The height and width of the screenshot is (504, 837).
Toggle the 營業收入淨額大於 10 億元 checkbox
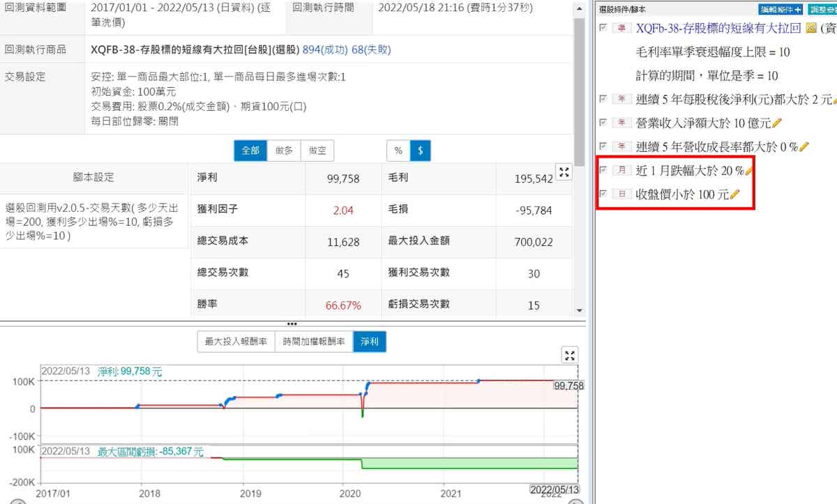pyautogui.click(x=603, y=123)
